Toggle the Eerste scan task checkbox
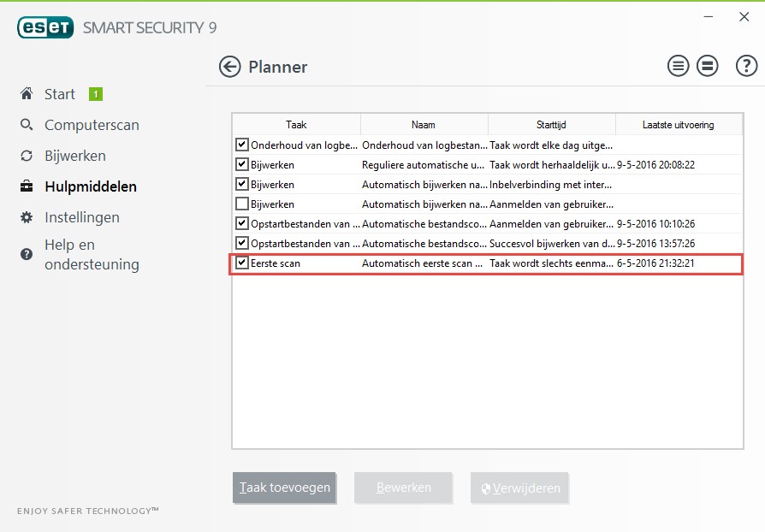The width and height of the screenshot is (765, 532). [x=242, y=263]
